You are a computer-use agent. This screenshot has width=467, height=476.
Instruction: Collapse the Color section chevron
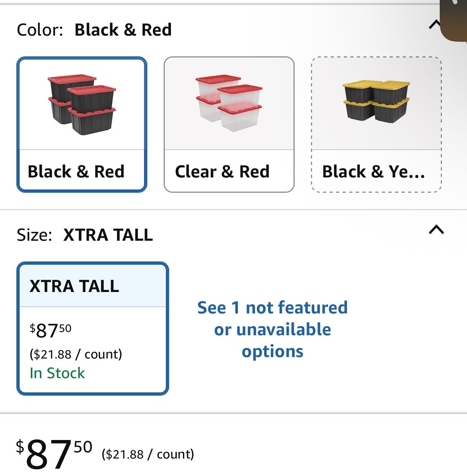(434, 25)
